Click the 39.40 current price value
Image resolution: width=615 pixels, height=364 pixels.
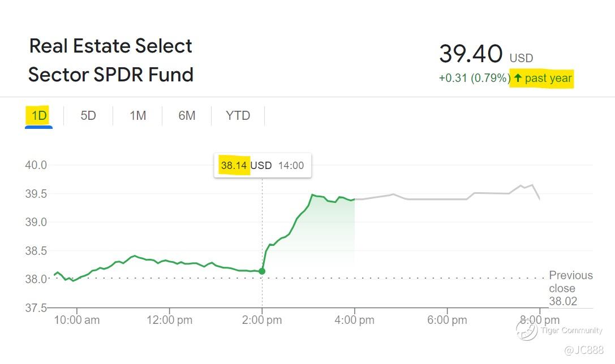coord(471,54)
